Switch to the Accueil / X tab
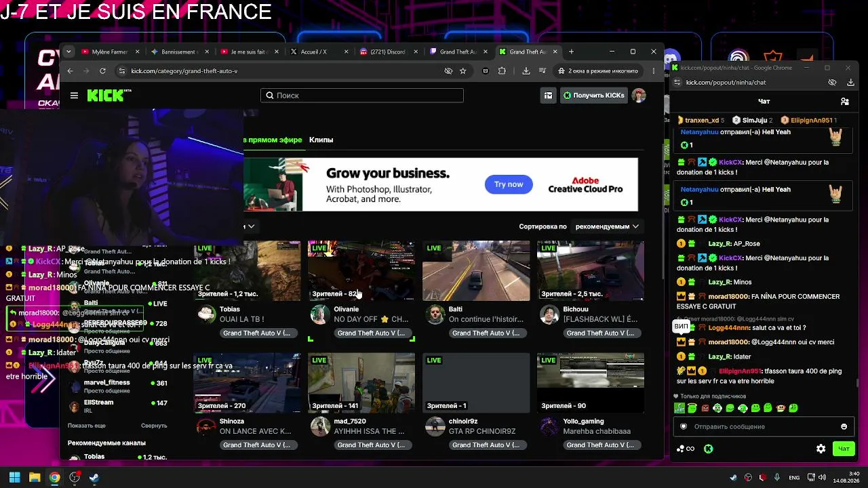868x488 pixels. click(319, 52)
